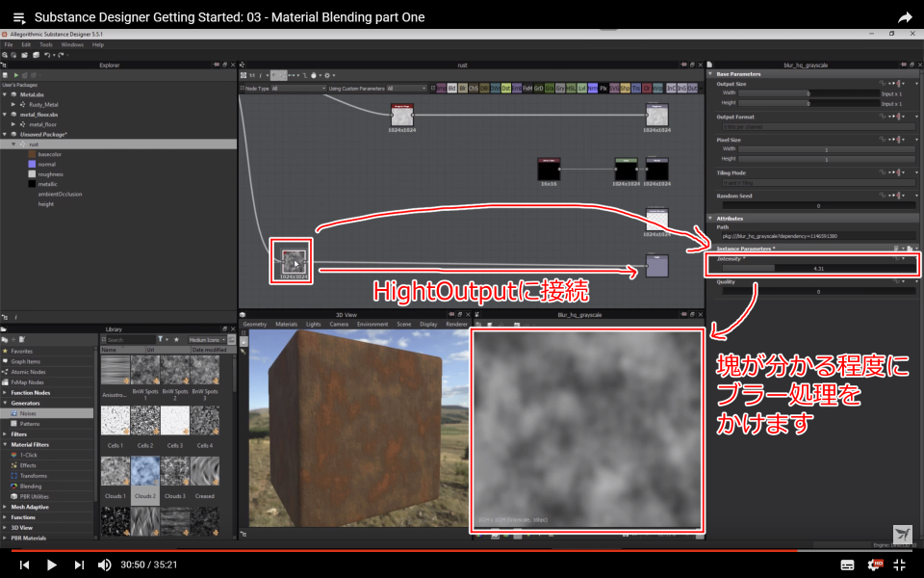Click the Lvl levels node shortcut
Screen dimensions: 924x578
[x=581, y=89]
